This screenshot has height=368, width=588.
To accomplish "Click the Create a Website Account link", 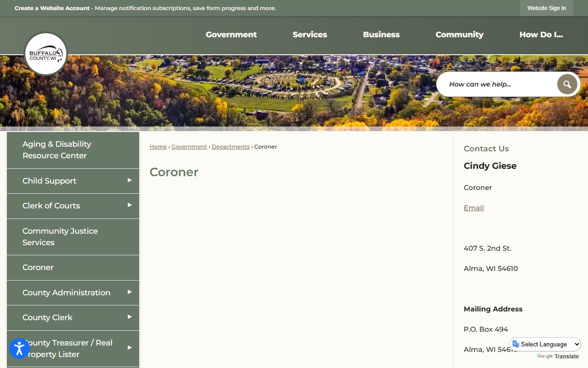I will pos(52,8).
